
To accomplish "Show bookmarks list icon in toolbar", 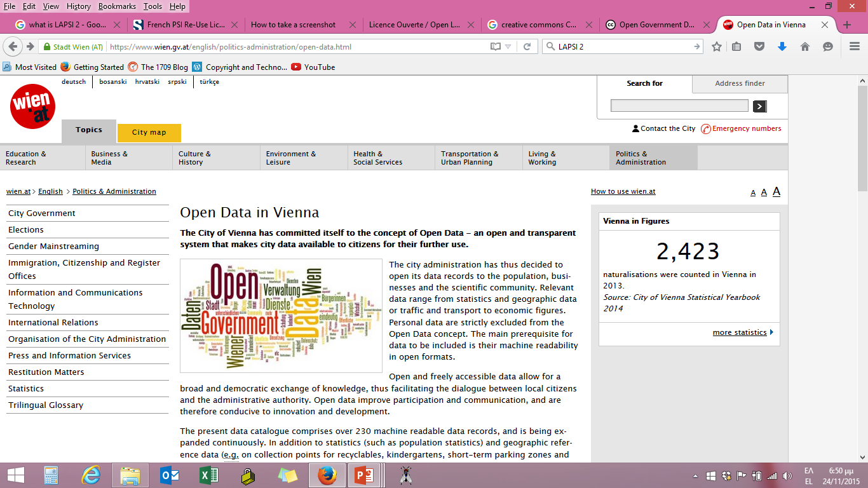I will coord(736,46).
